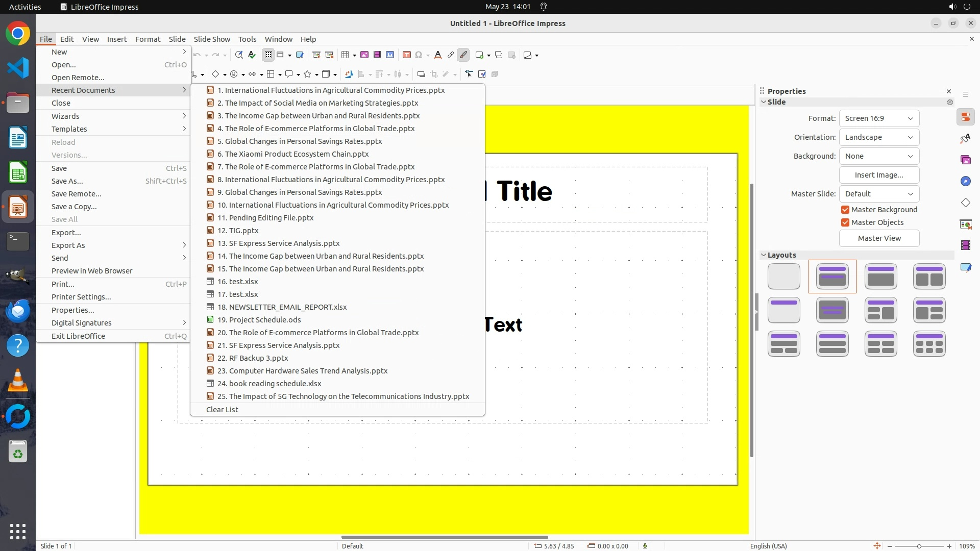The width and height of the screenshot is (980, 551).
Task: Choose Export As in File menu
Action: (68, 245)
